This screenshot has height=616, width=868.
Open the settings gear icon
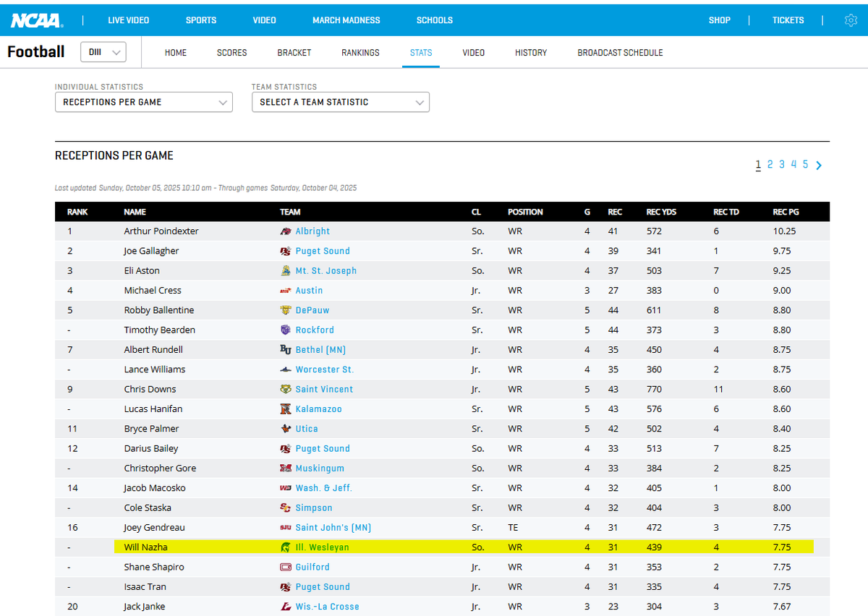[x=851, y=20]
